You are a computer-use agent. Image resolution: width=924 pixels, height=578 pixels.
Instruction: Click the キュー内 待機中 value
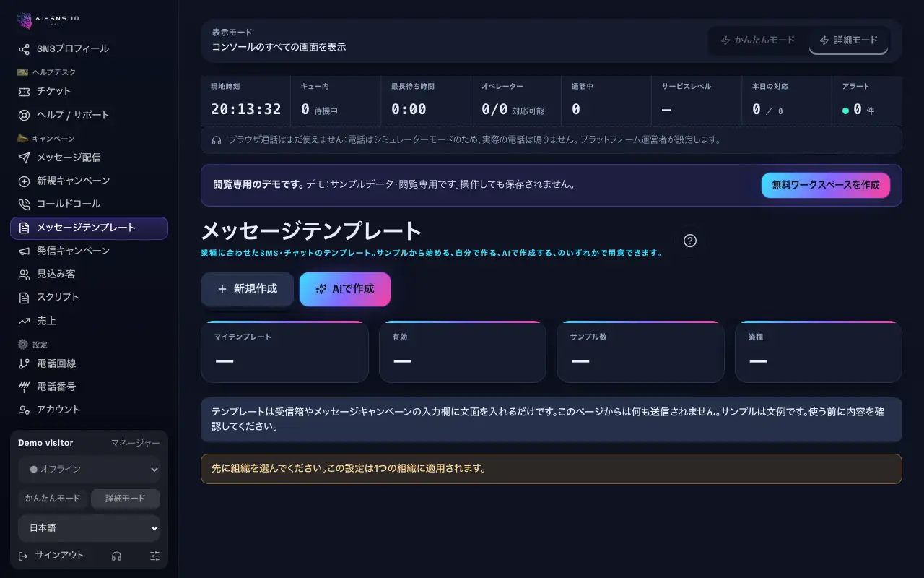[319, 110]
